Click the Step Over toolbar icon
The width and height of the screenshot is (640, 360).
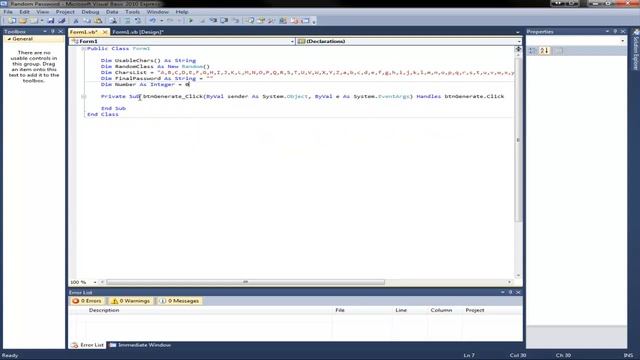point(224,20)
